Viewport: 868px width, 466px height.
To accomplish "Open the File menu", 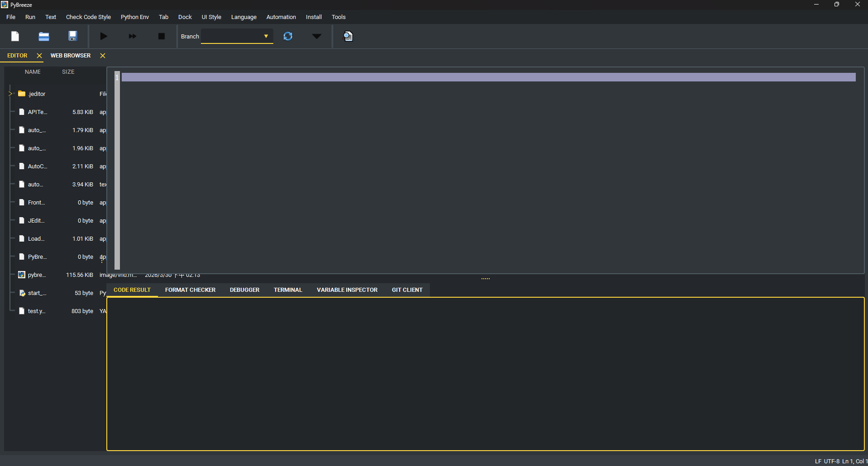I will pyautogui.click(x=11, y=17).
